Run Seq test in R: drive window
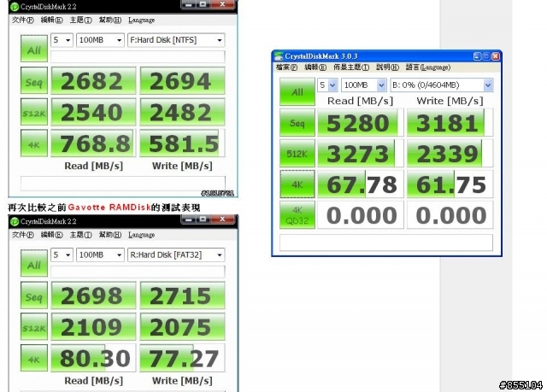 click(x=34, y=295)
